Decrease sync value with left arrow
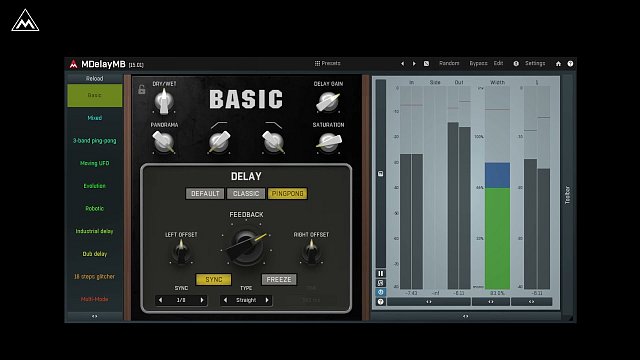 160,300
